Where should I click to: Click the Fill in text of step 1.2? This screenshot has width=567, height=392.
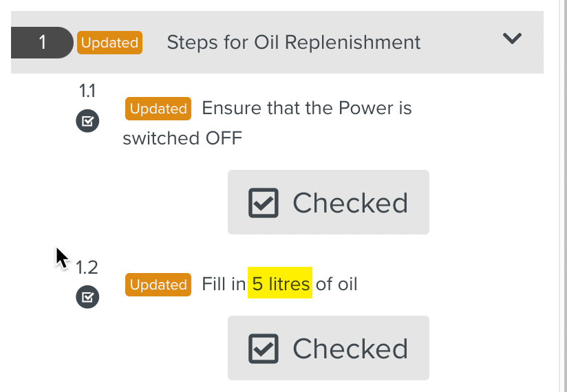[x=224, y=284]
